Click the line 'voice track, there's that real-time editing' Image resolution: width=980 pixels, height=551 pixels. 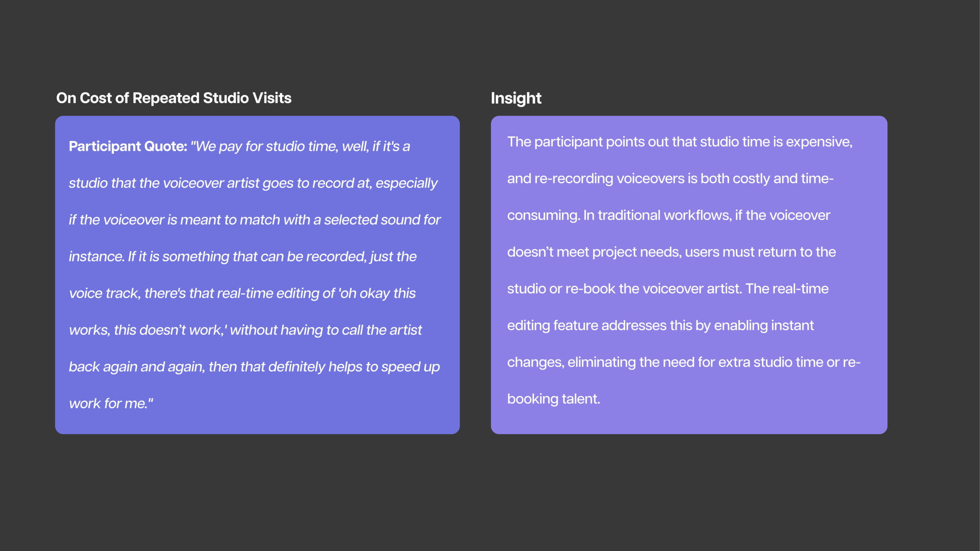click(x=242, y=293)
